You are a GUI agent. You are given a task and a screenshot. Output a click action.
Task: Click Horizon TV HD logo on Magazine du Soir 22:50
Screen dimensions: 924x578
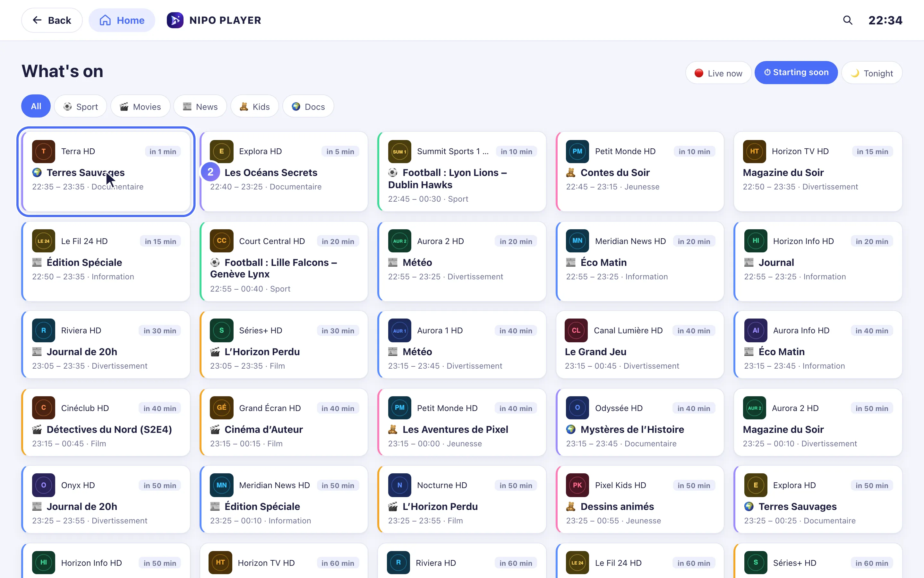754,151
